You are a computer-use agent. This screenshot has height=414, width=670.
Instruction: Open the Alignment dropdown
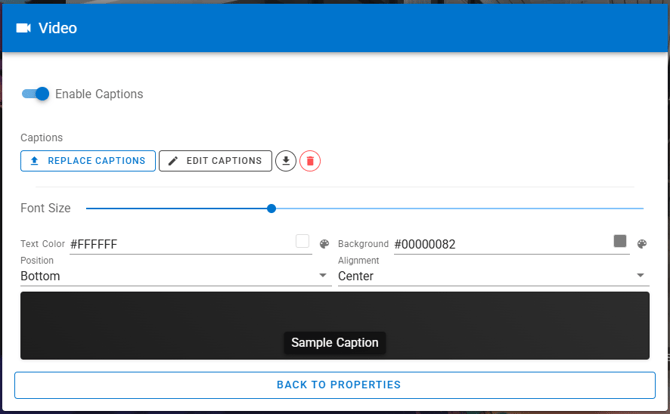pyautogui.click(x=641, y=276)
